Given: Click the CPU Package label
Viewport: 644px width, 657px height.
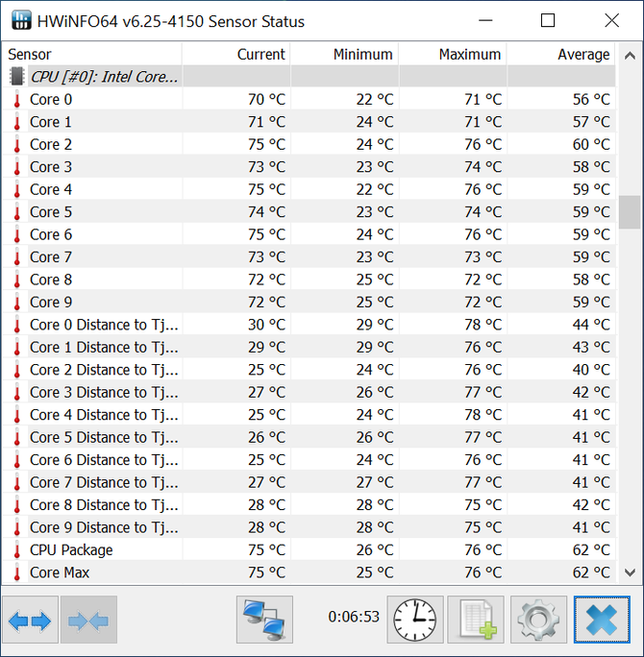Looking at the screenshot, I should (x=71, y=550).
